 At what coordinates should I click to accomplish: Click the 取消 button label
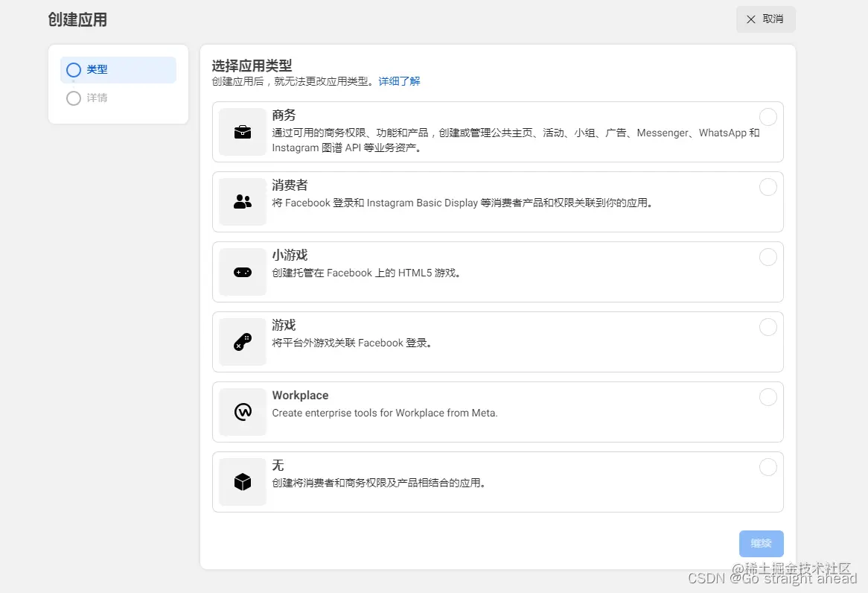coord(773,19)
